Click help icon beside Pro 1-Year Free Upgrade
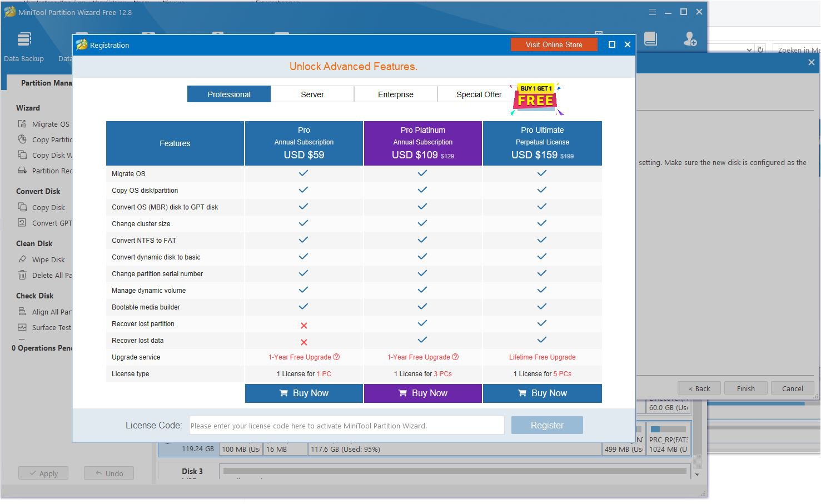This screenshot has height=504, width=821. pyautogui.click(x=336, y=357)
